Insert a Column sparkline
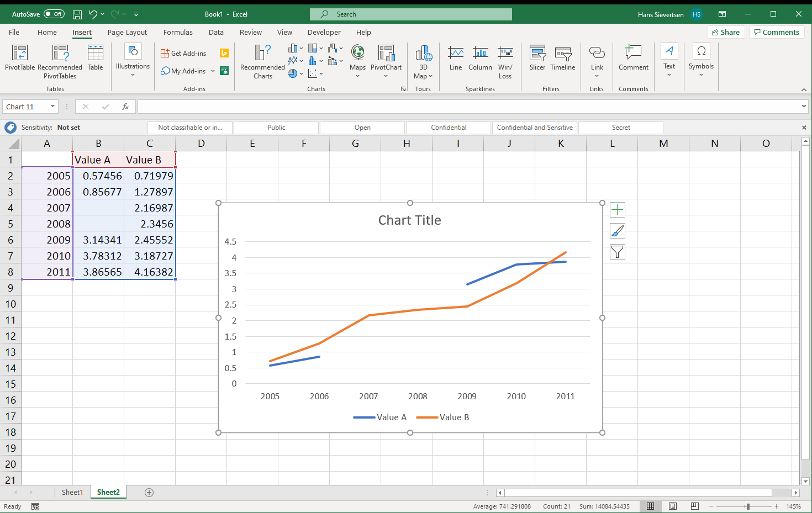The height and width of the screenshot is (513, 812). point(480,58)
